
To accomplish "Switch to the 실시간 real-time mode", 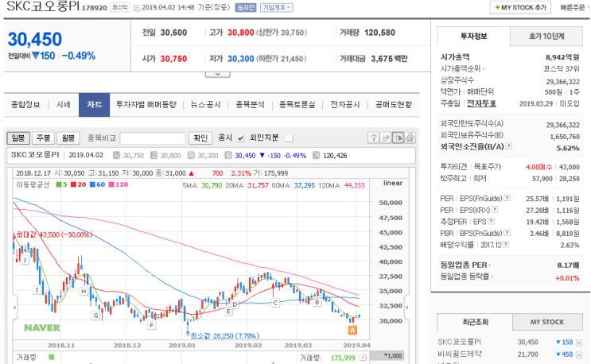I will pyautogui.click(x=245, y=7).
